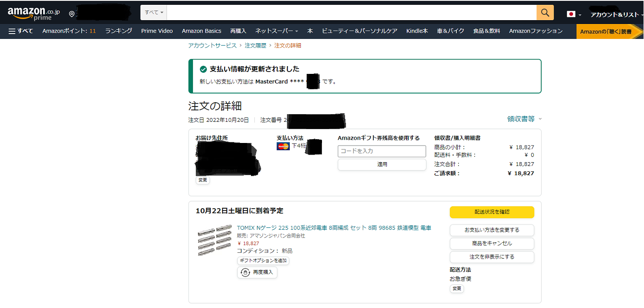Open 本 in nav bar
The width and height of the screenshot is (644, 308).
click(310, 31)
